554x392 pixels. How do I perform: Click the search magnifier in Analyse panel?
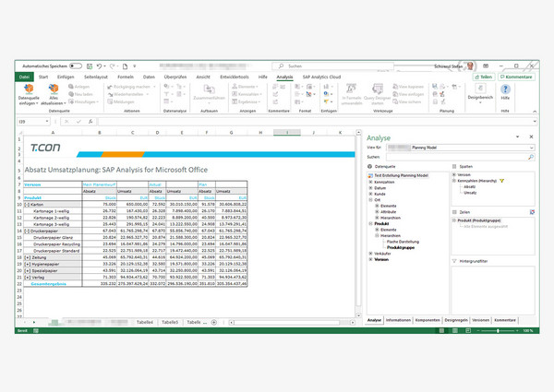pos(530,157)
